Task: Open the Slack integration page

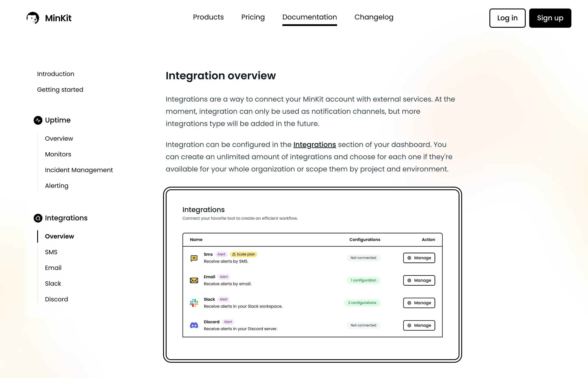Action: click(x=53, y=283)
